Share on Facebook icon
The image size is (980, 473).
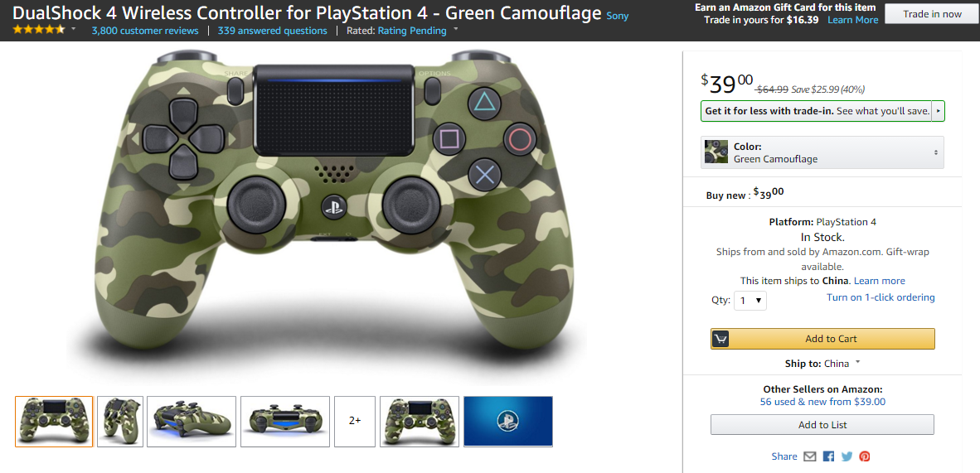[829, 456]
